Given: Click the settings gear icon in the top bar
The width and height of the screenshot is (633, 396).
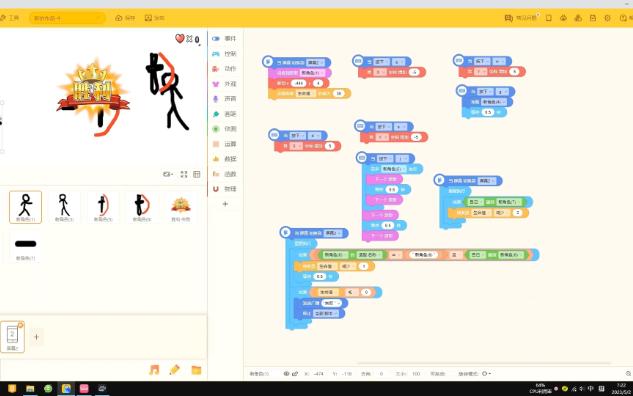Looking at the screenshot, I should (607, 18).
